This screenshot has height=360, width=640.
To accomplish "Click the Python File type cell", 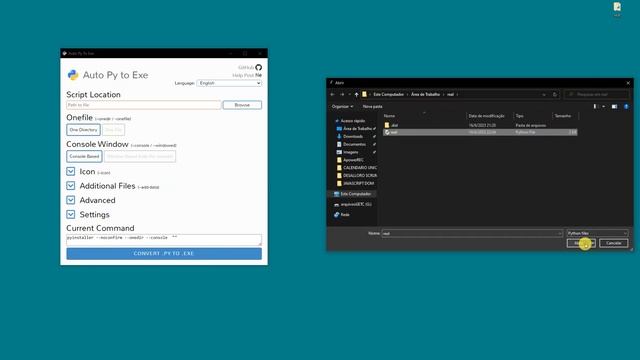I will (x=525, y=132).
